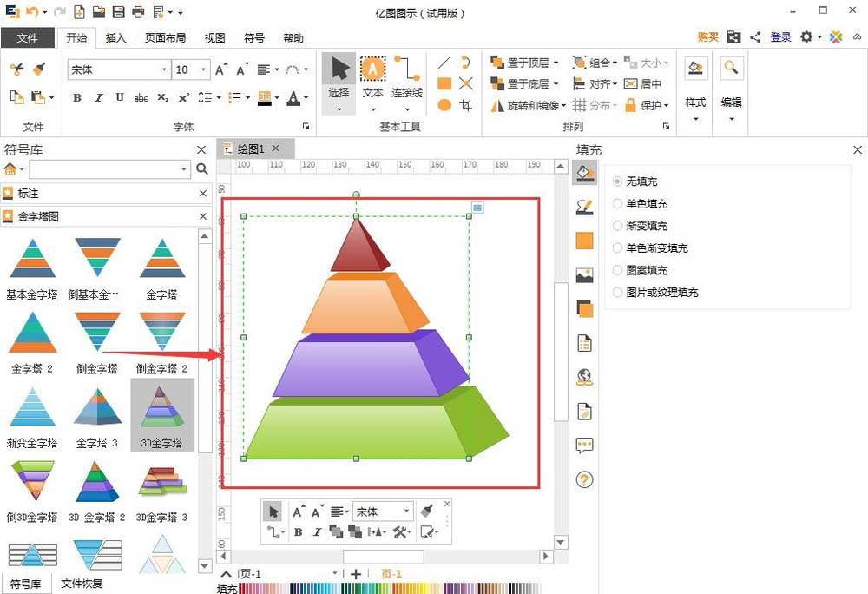868x594 pixels.
Task: Open the fill bucket icon in 填充 panel sidebar
Action: (x=584, y=172)
